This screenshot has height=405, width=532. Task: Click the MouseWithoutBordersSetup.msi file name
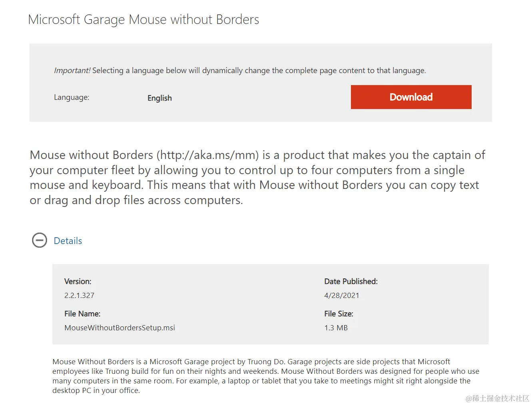(x=120, y=328)
